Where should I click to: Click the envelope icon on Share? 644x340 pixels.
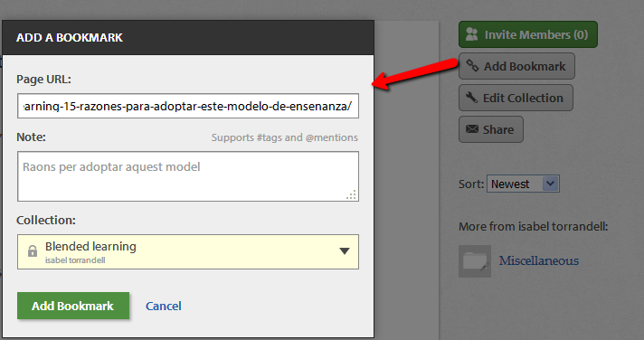pos(472,129)
